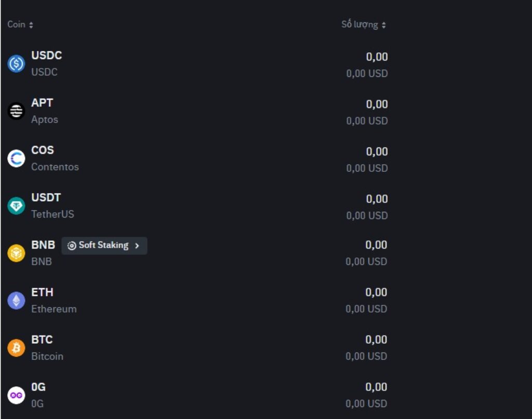Screen dimensions: 532x419
Task: Click the Contentos COS icon
Action: pos(16,158)
